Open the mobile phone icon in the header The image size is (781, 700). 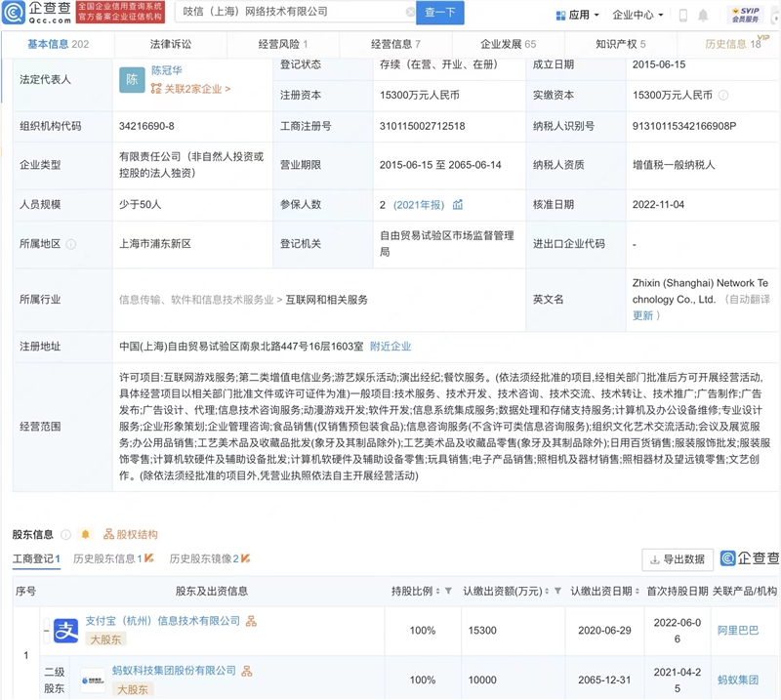click(683, 16)
